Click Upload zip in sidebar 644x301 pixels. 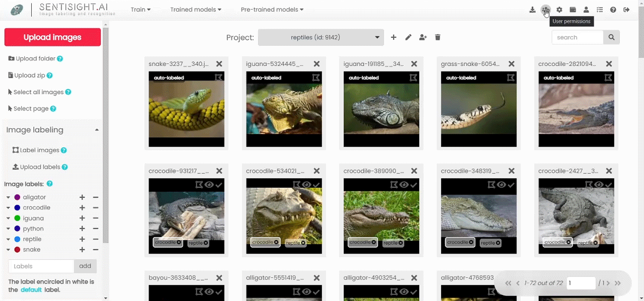27,75
